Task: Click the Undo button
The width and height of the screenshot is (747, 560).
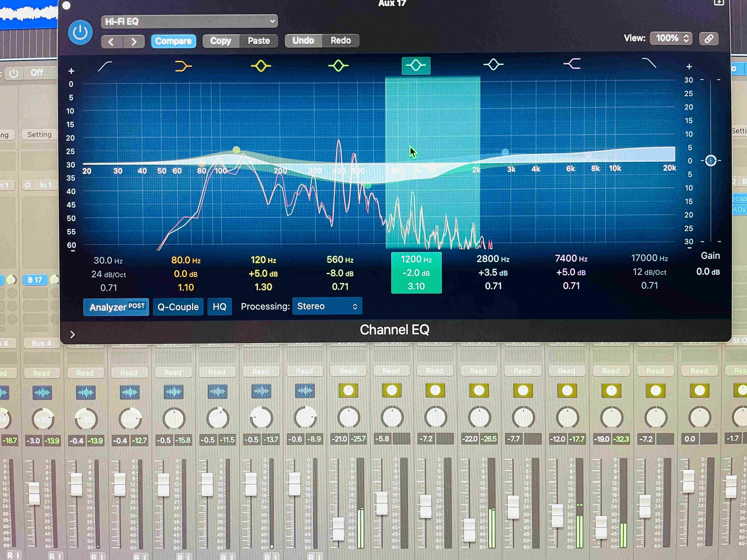Action: (303, 41)
